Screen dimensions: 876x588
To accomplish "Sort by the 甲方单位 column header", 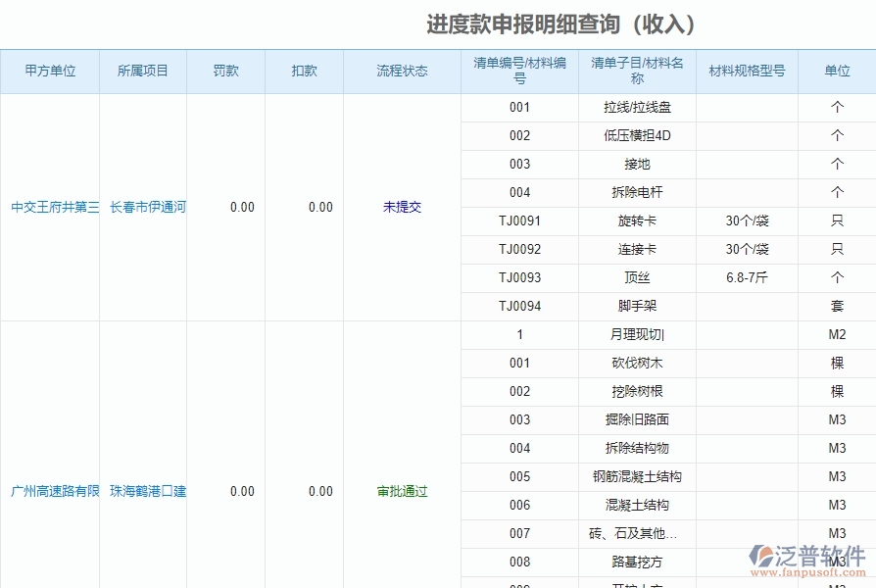I will click(49, 71).
